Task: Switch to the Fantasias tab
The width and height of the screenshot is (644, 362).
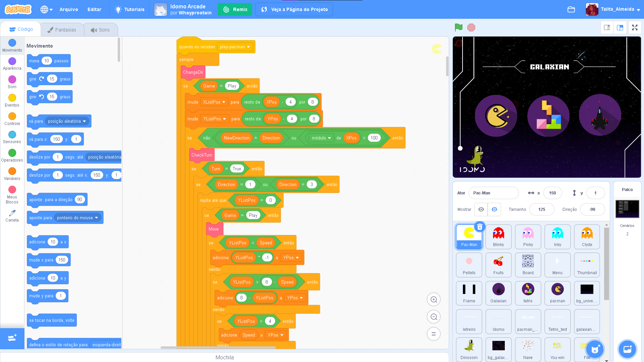Action: (x=62, y=29)
